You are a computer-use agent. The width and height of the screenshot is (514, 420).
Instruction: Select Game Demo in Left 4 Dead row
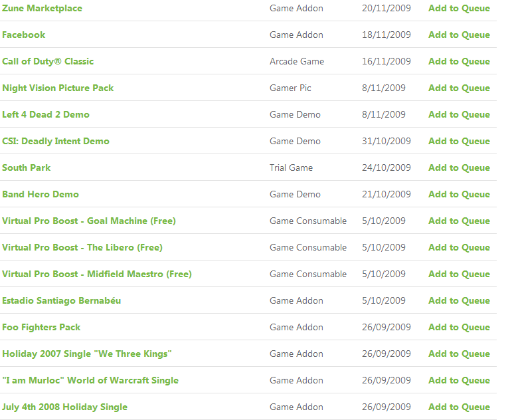(x=295, y=114)
